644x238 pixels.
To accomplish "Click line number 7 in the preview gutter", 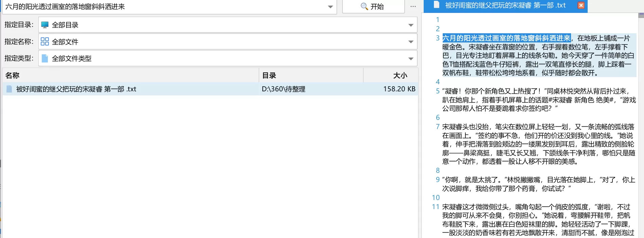I will coord(438,127).
